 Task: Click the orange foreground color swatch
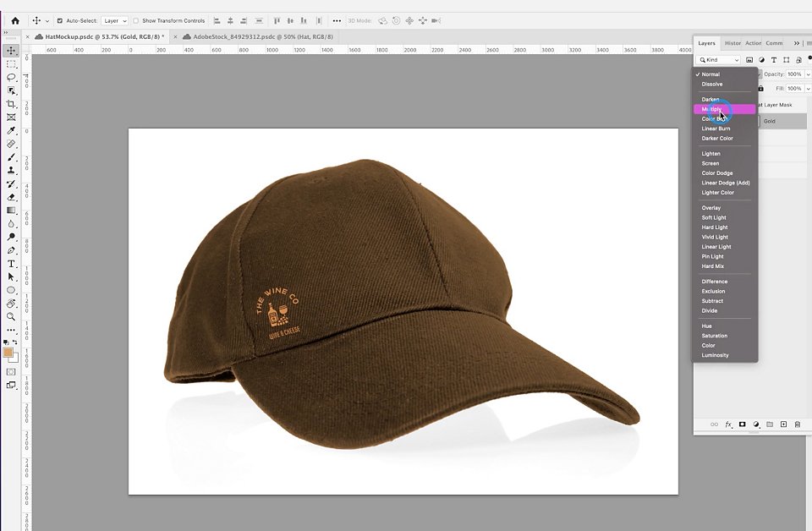[8, 353]
